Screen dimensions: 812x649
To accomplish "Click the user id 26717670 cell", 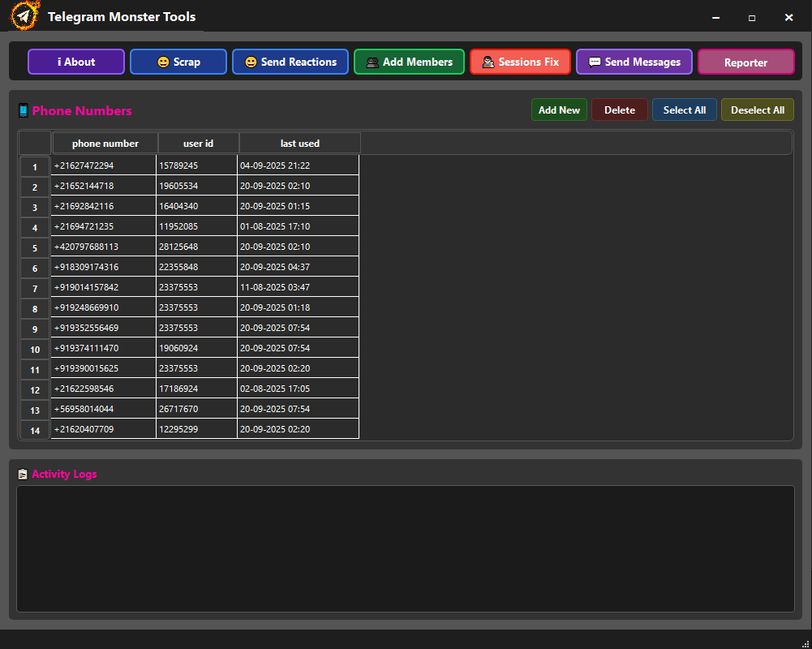I will point(196,409).
